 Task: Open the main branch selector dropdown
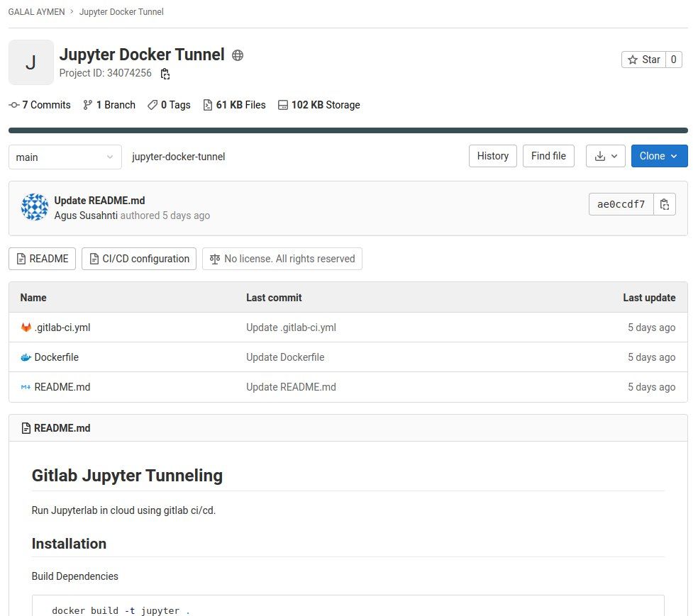pos(65,157)
